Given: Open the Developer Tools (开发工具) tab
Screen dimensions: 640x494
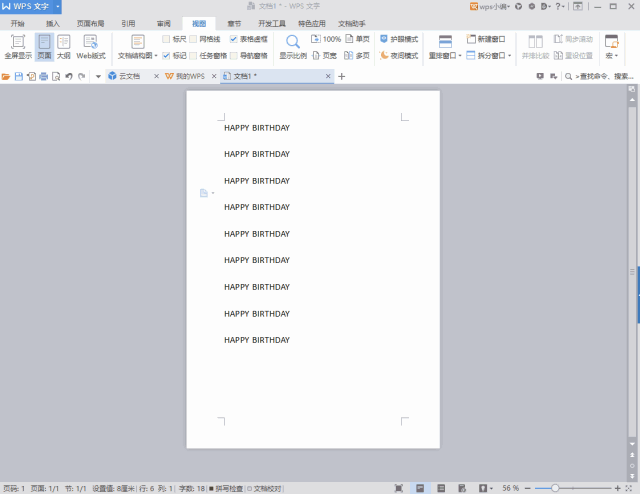Looking at the screenshot, I should (272, 24).
